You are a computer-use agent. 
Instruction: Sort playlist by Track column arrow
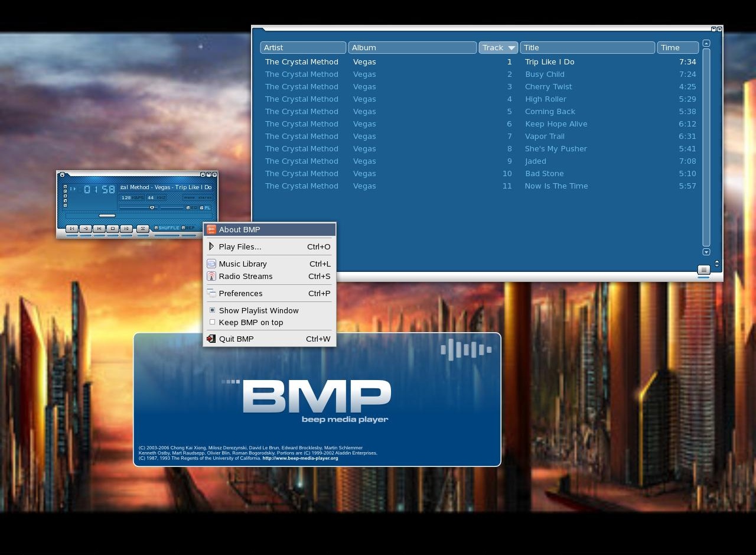[511, 48]
